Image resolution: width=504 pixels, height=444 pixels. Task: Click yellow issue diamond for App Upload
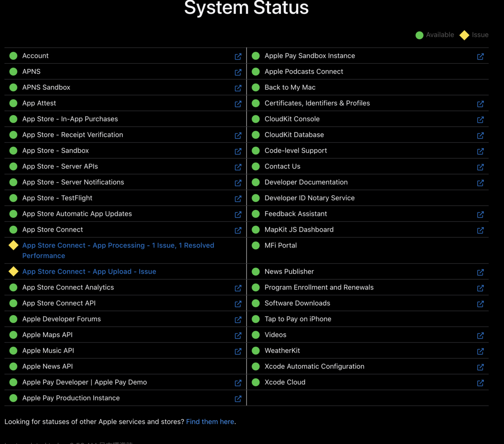click(x=13, y=272)
